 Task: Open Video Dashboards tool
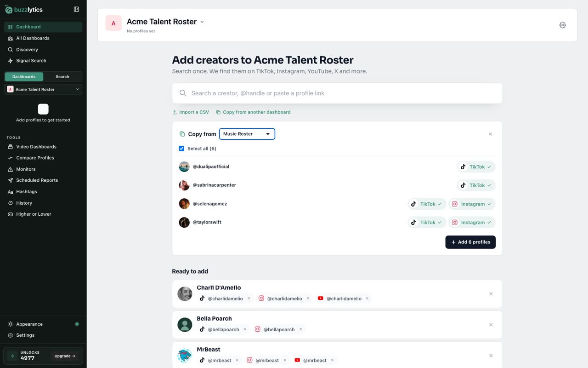(x=43, y=147)
